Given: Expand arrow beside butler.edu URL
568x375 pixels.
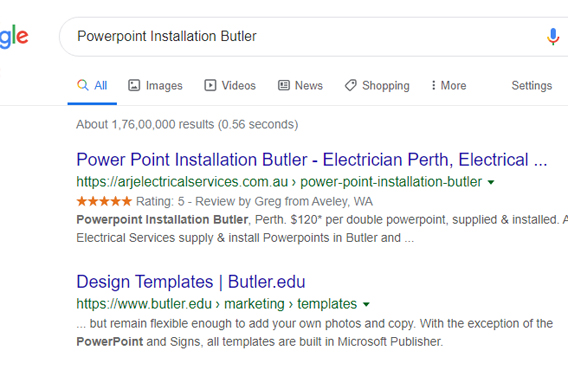Looking at the screenshot, I should pos(366,304).
